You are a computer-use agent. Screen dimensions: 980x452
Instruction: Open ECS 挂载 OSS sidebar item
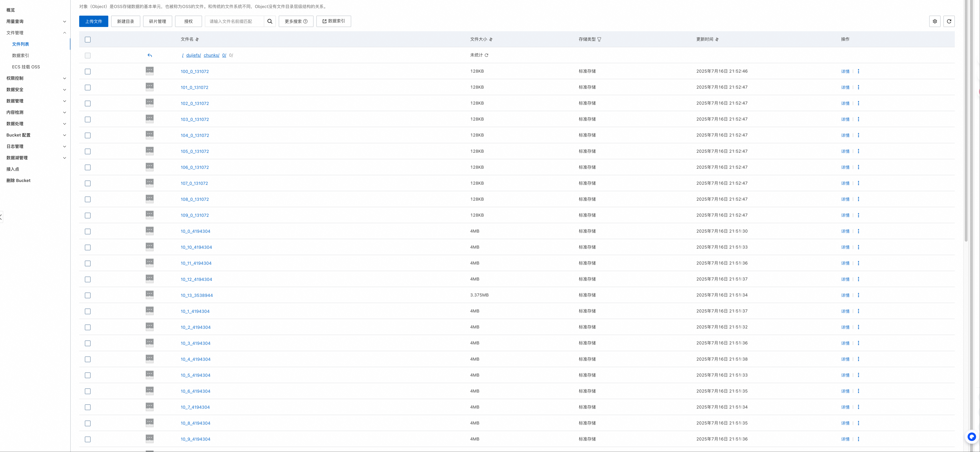point(26,67)
